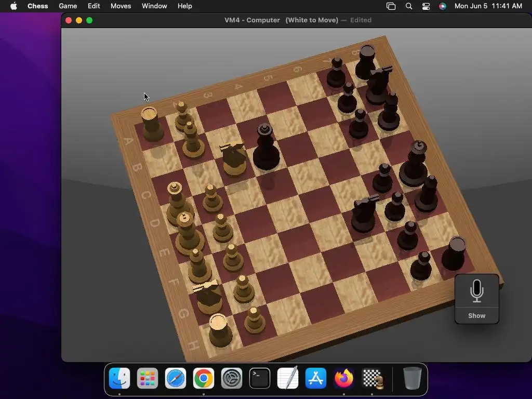Click the black pawn on A7
Image resolution: width=532 pixels, height=399 pixels.
[x=336, y=74]
